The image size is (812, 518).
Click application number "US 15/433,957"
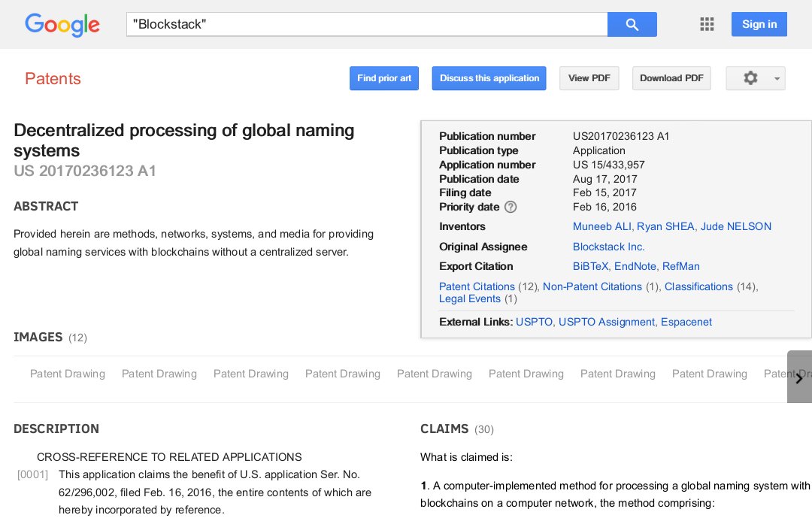608,165
